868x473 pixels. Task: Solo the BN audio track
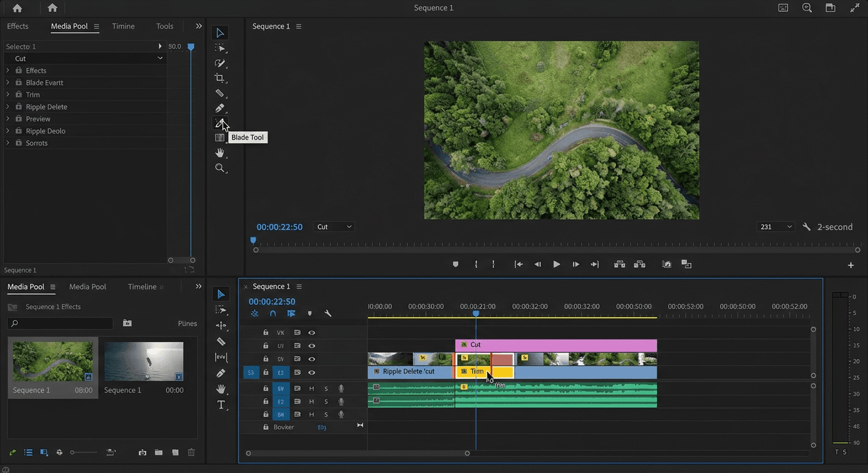[326, 414]
